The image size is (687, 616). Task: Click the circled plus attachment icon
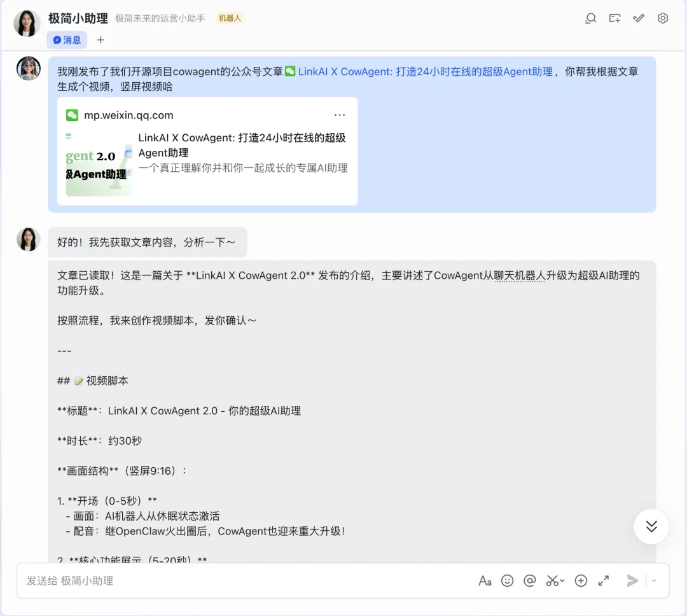(581, 580)
